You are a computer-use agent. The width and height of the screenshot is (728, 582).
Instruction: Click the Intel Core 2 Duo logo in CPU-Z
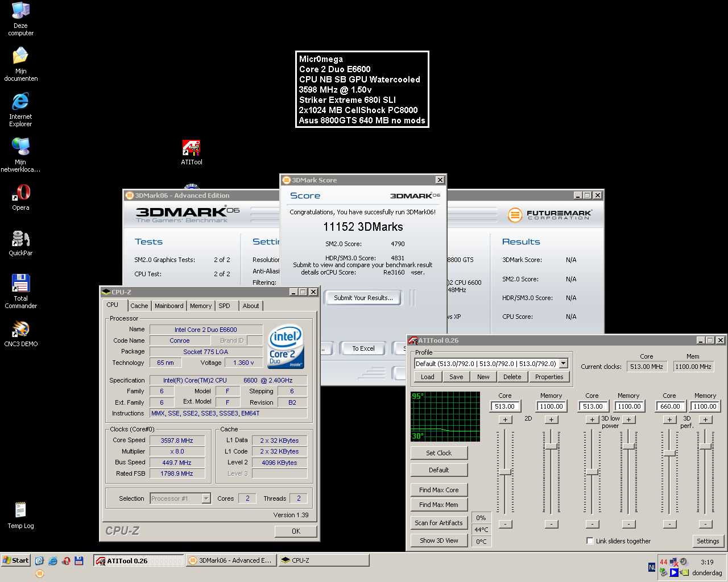(286, 346)
